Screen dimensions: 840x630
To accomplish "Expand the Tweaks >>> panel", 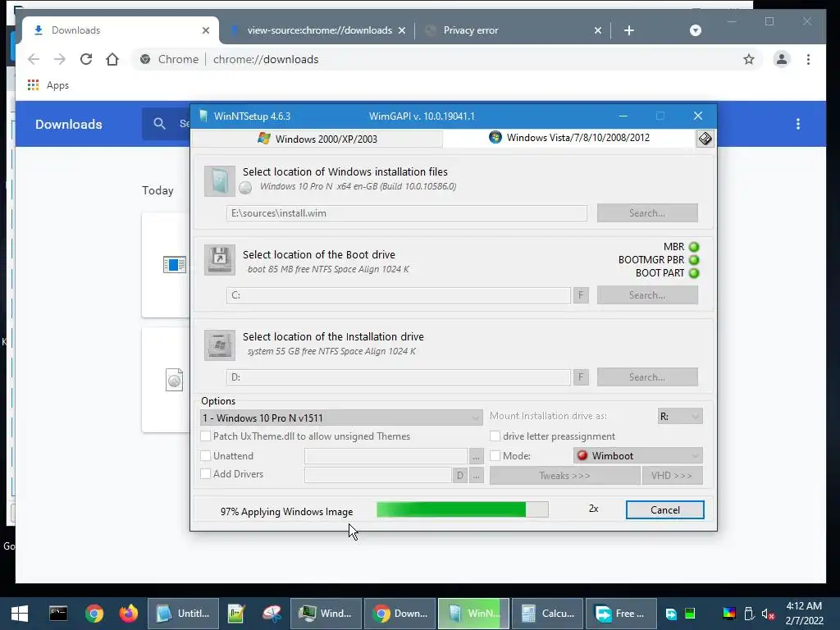I will click(x=564, y=475).
